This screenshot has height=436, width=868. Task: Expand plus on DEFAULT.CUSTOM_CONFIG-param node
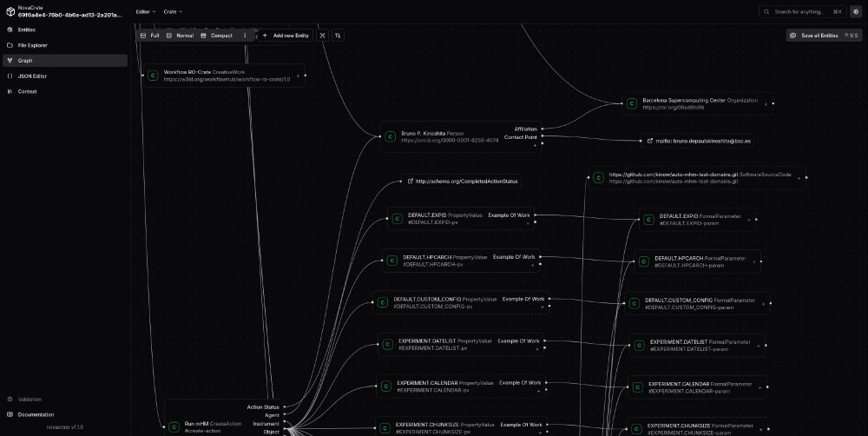coord(763,304)
